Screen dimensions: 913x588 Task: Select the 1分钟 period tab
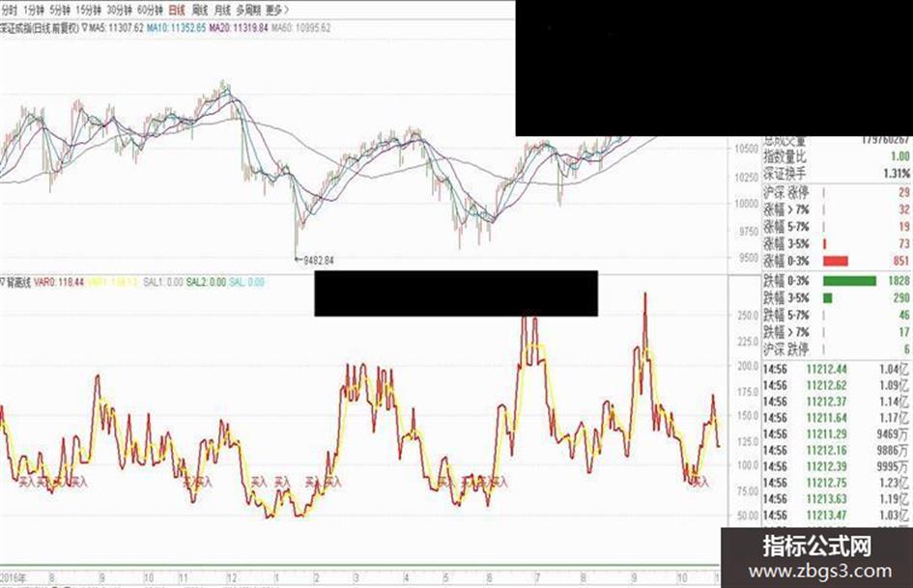click(x=33, y=10)
